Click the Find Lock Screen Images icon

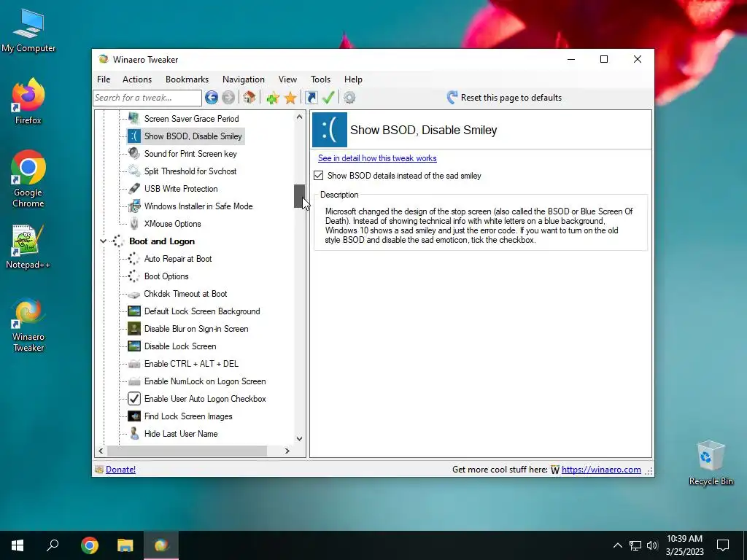[134, 416]
